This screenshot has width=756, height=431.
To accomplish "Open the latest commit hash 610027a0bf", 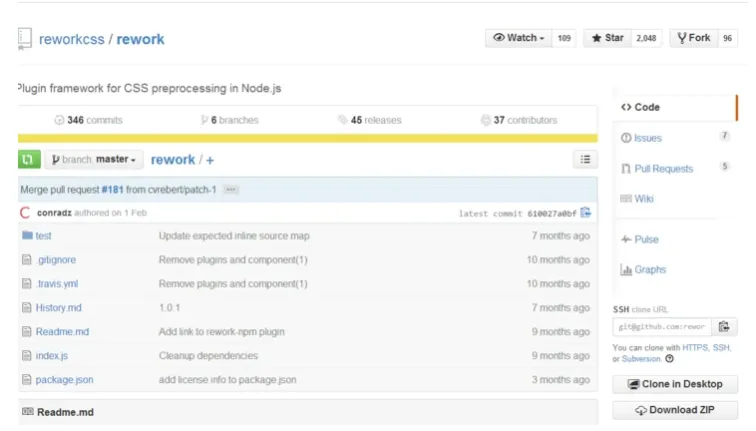I will [x=552, y=214].
